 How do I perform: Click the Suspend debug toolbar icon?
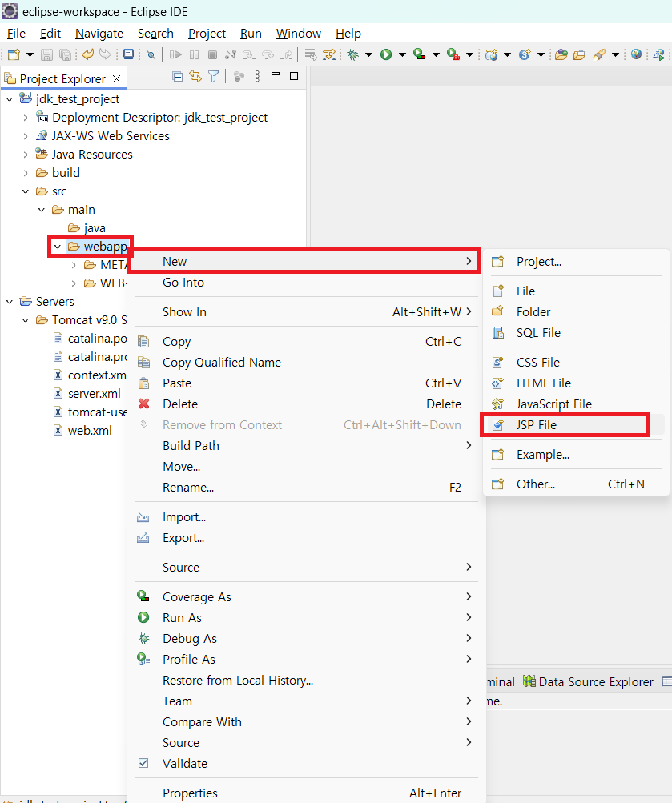click(x=194, y=54)
